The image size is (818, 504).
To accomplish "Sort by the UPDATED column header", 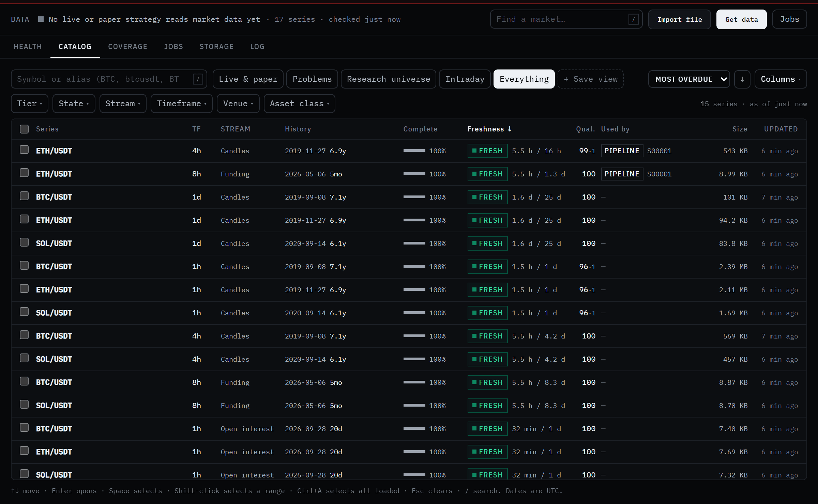I will point(781,129).
